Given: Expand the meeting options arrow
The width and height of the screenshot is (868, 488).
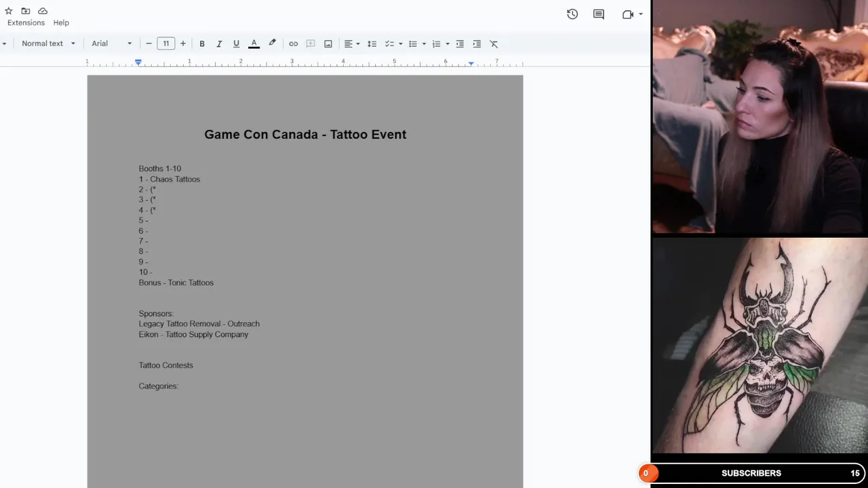Looking at the screenshot, I should 641,14.
